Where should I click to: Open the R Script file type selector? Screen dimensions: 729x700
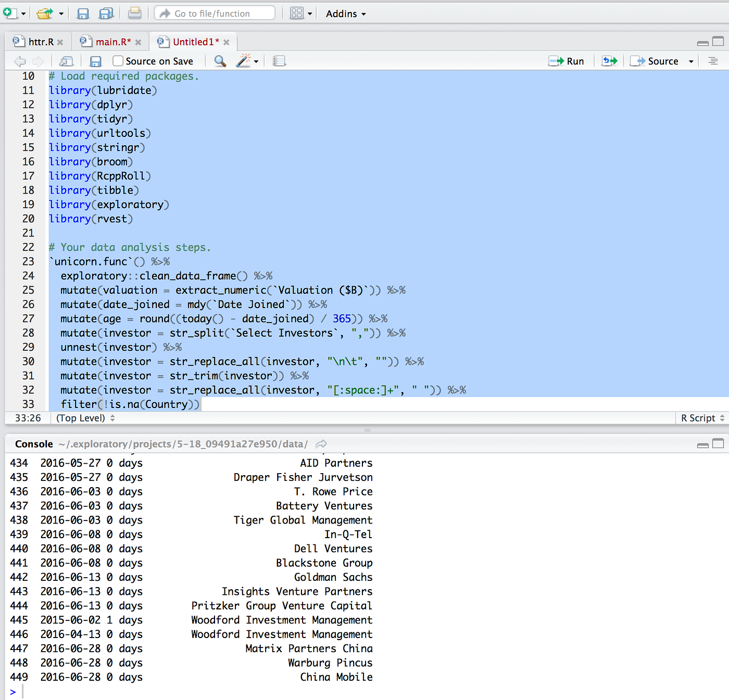700,418
